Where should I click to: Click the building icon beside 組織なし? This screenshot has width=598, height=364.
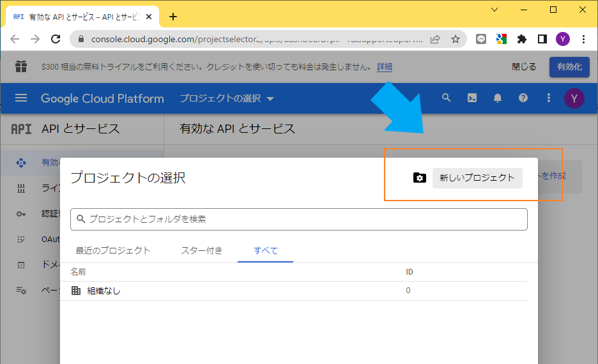click(x=76, y=291)
